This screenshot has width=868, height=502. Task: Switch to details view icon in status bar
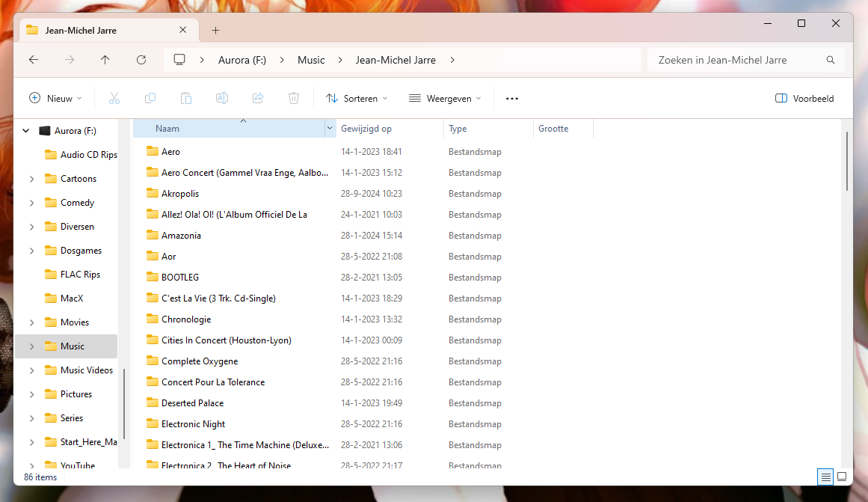(x=825, y=477)
